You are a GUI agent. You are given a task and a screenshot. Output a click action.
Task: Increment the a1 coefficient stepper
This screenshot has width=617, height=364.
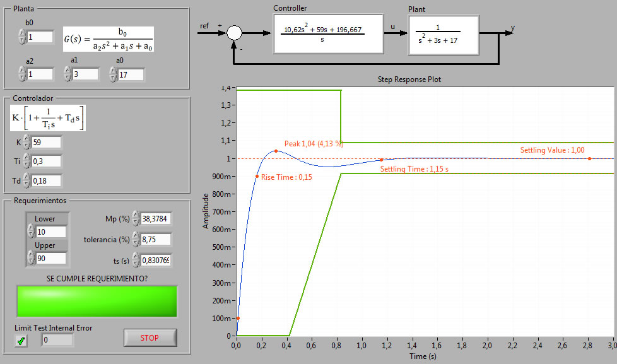(x=67, y=70)
